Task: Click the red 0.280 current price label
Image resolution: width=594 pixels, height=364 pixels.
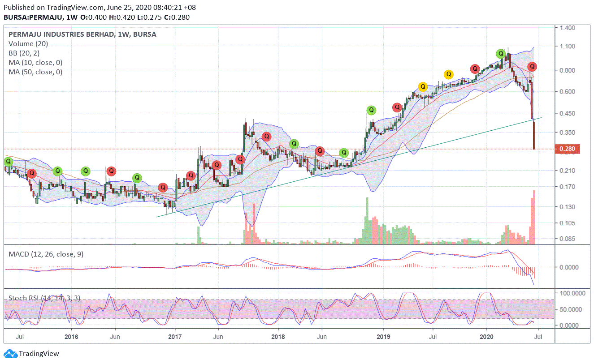Action: (567, 149)
